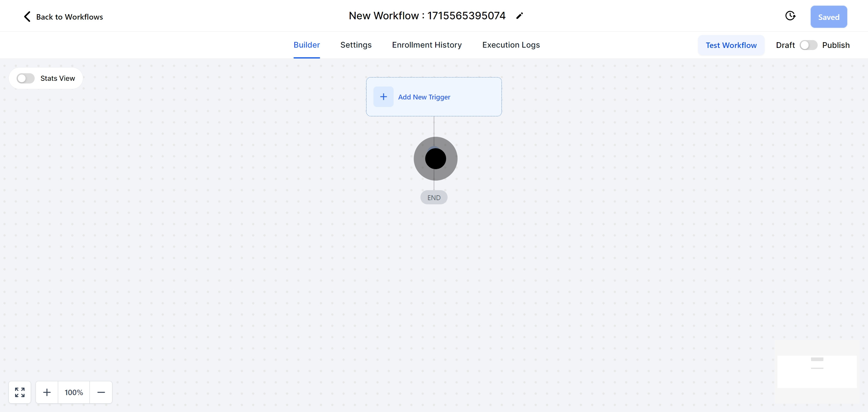868x412 pixels.
Task: Open the Execution Logs tab
Action: click(x=511, y=45)
